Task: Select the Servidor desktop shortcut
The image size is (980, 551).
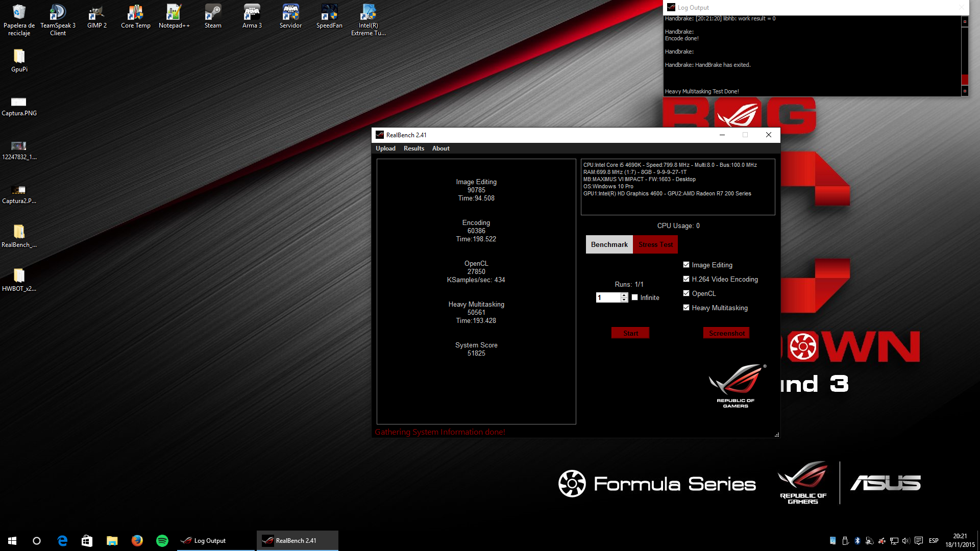Action: point(290,17)
